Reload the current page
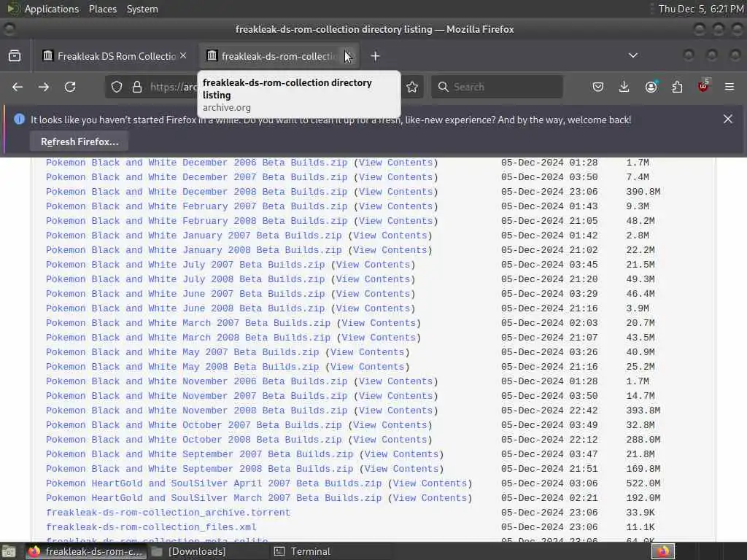The width and height of the screenshot is (747, 560). pos(70,87)
